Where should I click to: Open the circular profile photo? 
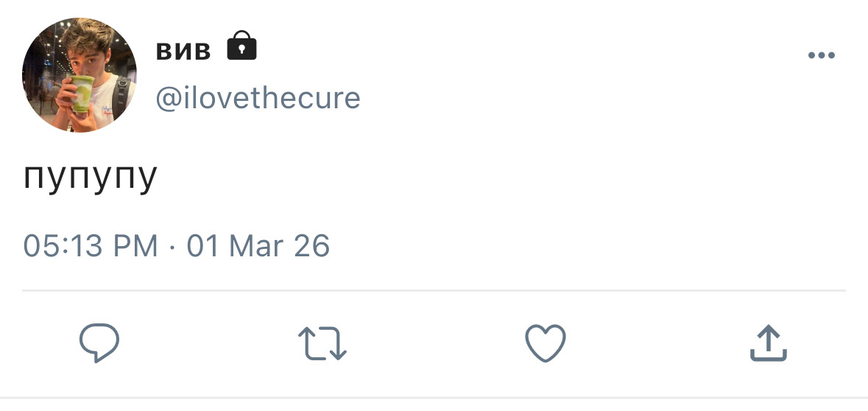pos(80,76)
